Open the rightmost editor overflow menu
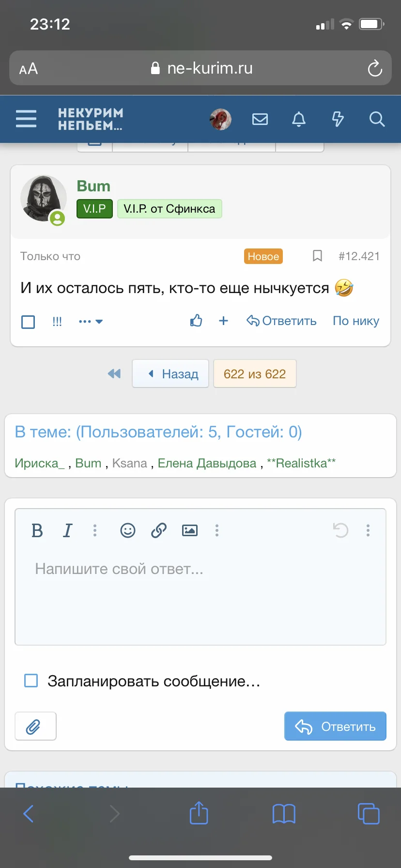 (x=368, y=530)
